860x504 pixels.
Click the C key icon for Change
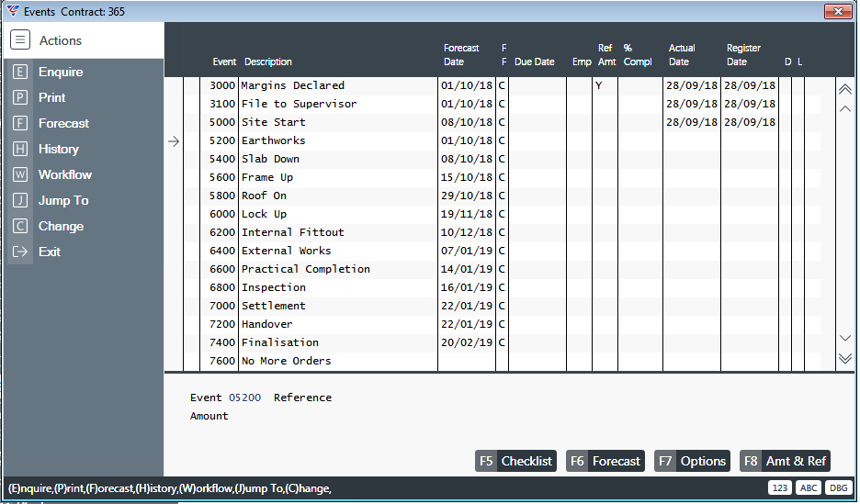coord(19,226)
